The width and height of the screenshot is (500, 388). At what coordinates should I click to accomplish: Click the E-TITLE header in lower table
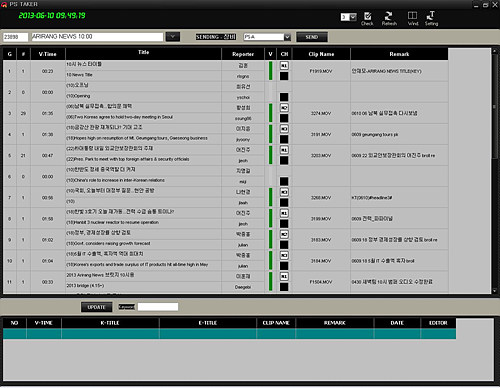208,323
